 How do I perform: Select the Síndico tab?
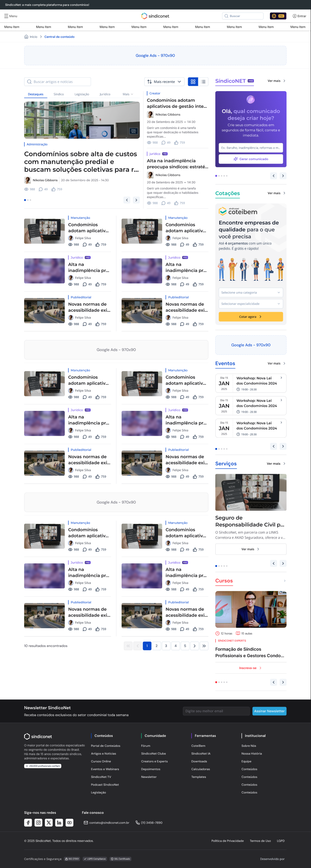[59, 94]
